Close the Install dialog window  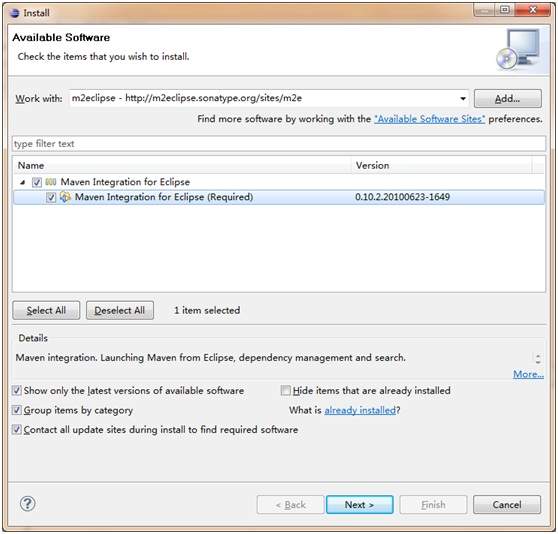coord(533,10)
